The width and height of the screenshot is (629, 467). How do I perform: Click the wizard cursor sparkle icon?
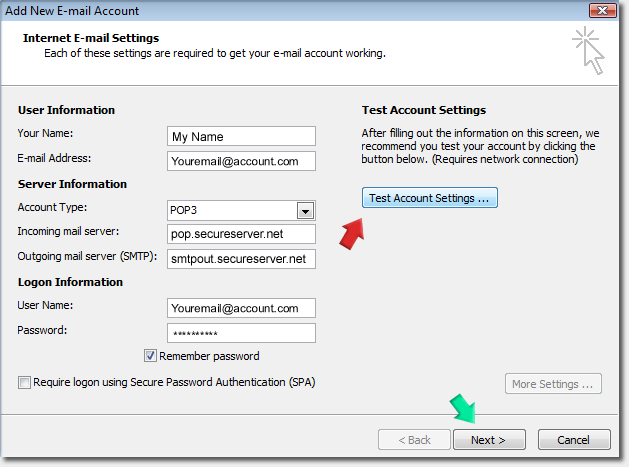(x=588, y=50)
